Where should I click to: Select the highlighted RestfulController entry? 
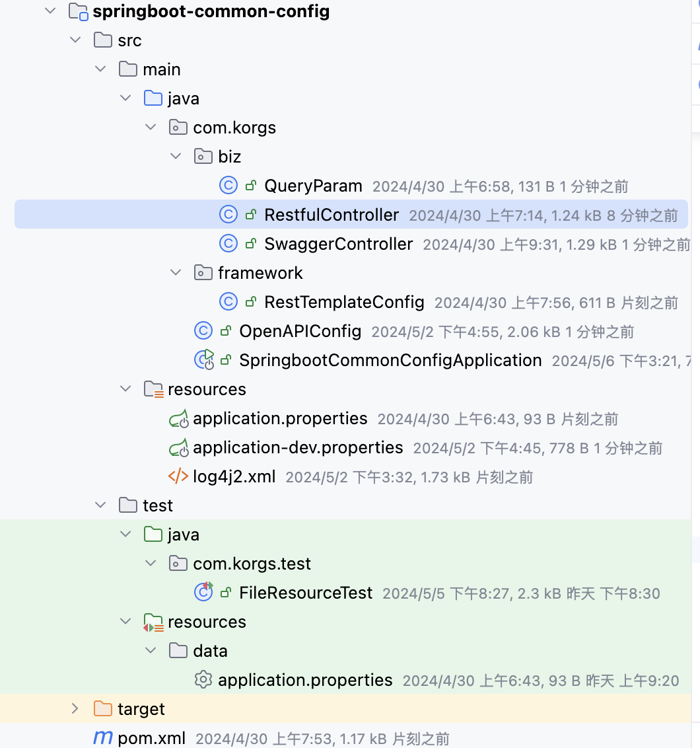coord(331,214)
